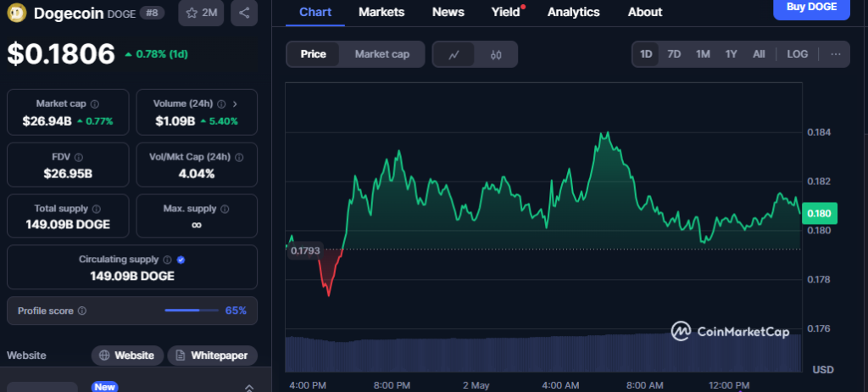Click Vol/Mkt Cap (24h) info icon
Image resolution: width=868 pixels, height=392 pixels.
coord(239,157)
